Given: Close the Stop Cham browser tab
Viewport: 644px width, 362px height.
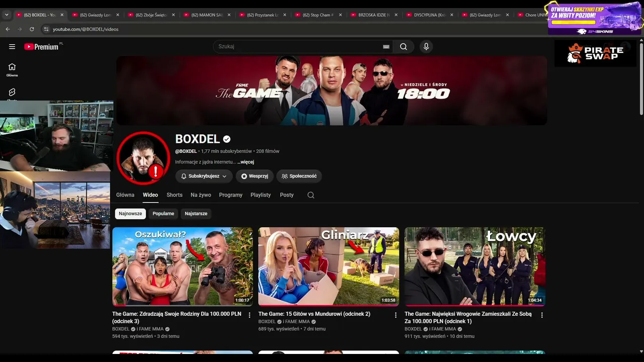Looking at the screenshot, I should (x=340, y=15).
